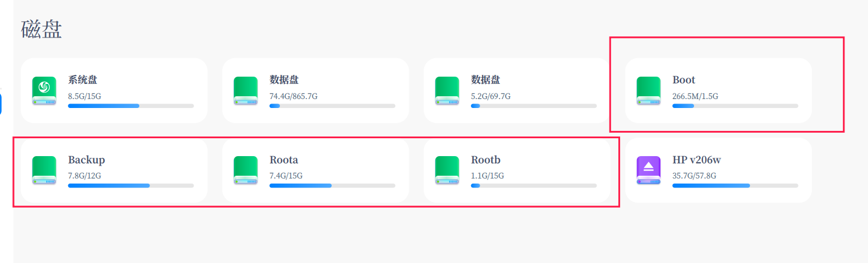
Task: Click the 266.5M/1.5G size text
Action: 695,96
